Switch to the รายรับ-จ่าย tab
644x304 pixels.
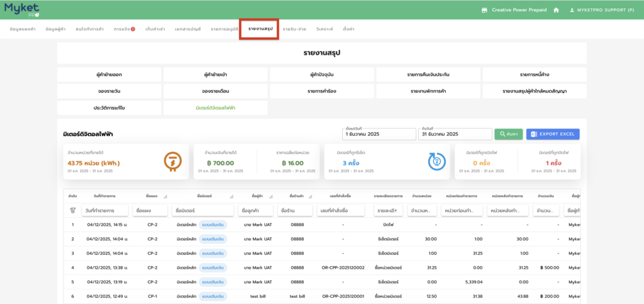295,30
